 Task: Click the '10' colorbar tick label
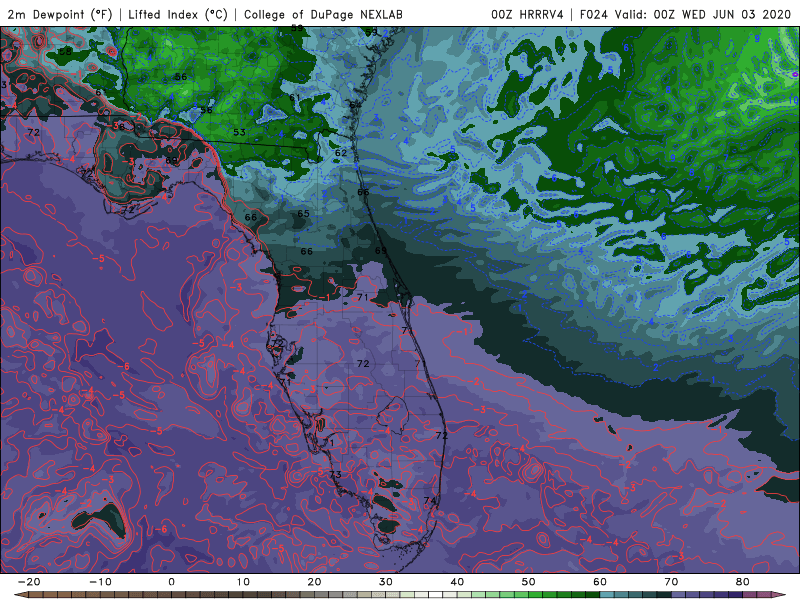point(243,582)
